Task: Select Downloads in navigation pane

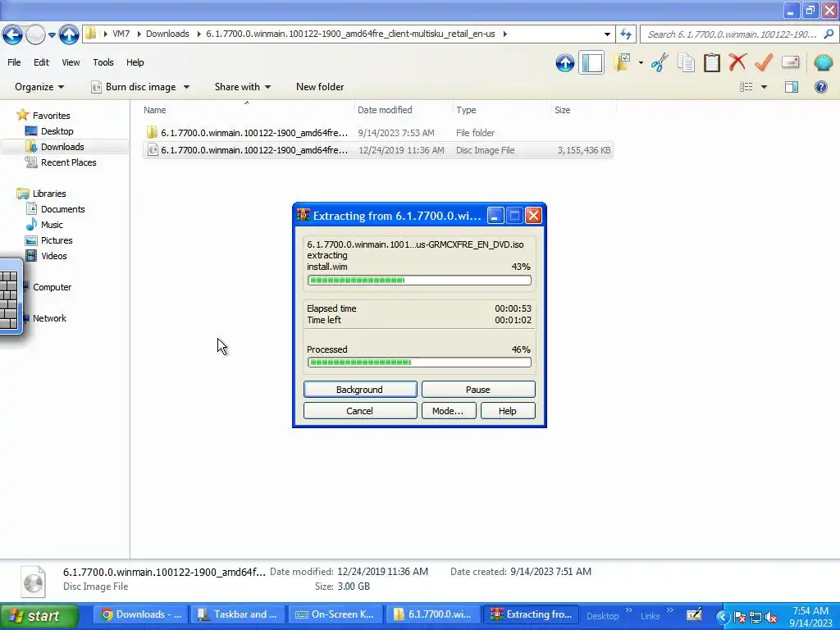Action: click(x=62, y=147)
